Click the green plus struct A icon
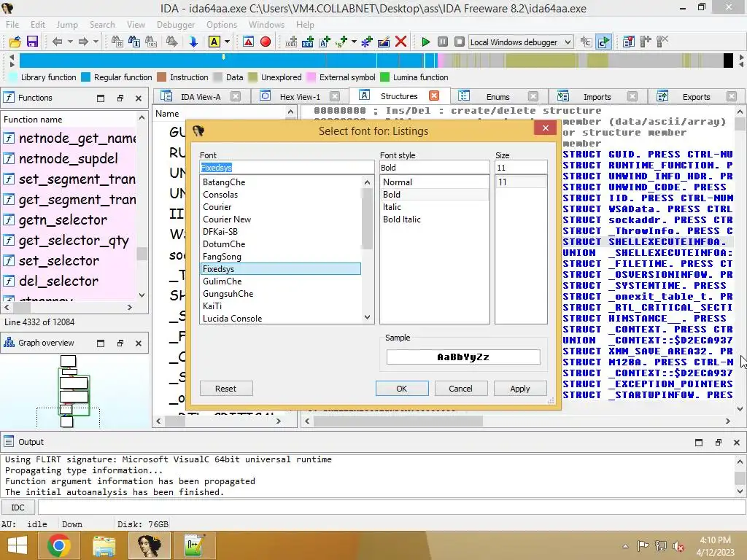 (x=325, y=42)
